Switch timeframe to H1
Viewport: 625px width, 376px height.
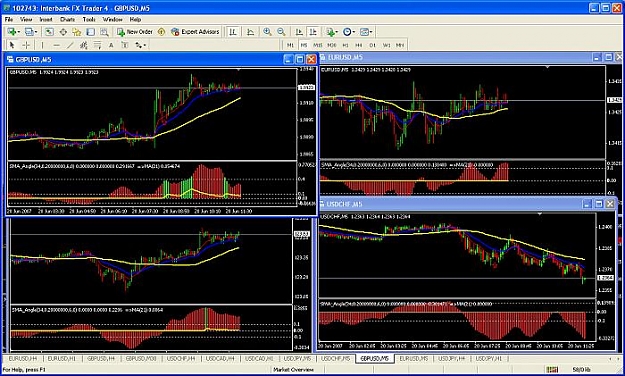[346, 45]
